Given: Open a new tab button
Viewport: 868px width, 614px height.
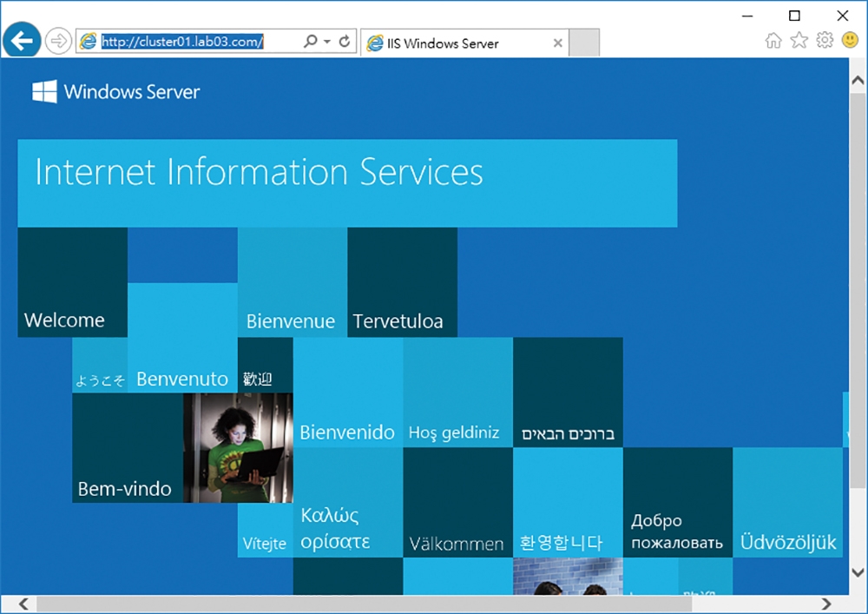Looking at the screenshot, I should (x=584, y=43).
